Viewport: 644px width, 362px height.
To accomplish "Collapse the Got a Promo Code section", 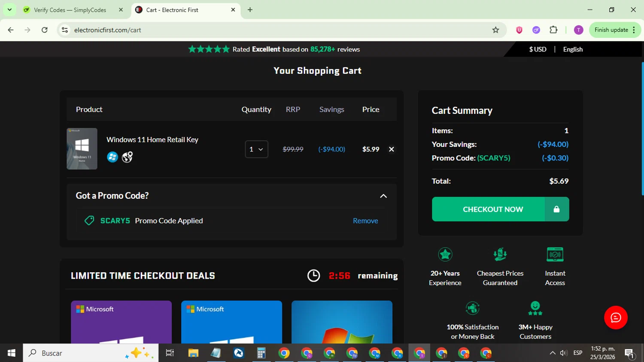I will [383, 196].
